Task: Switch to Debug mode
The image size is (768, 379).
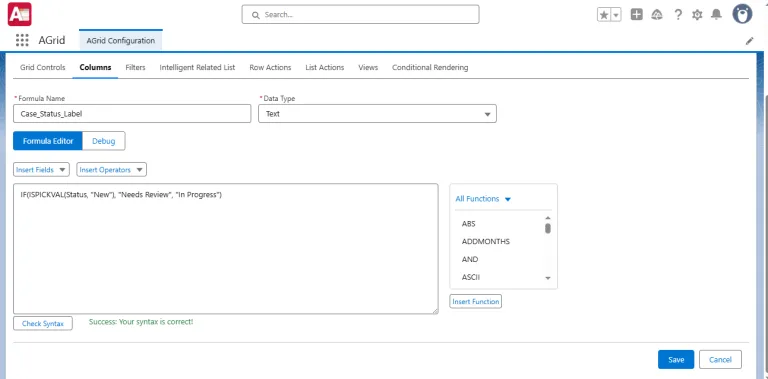Action: point(104,141)
